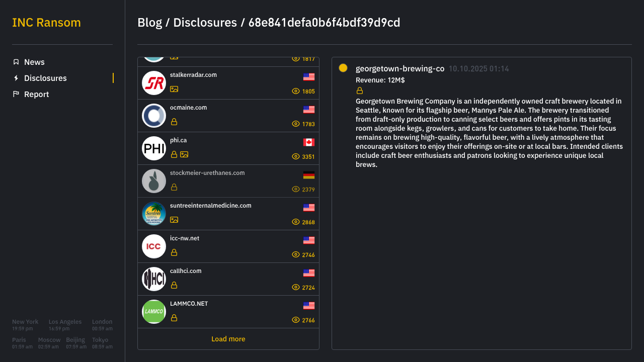Image resolution: width=644 pixels, height=362 pixels.
Task: Click the eye icon next to 1805 views
Action: 296,91
